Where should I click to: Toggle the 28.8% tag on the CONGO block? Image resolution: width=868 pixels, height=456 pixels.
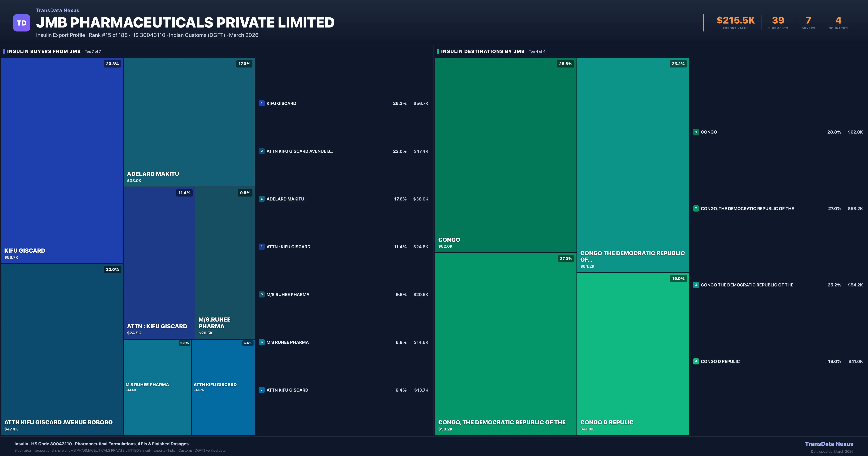click(x=566, y=63)
